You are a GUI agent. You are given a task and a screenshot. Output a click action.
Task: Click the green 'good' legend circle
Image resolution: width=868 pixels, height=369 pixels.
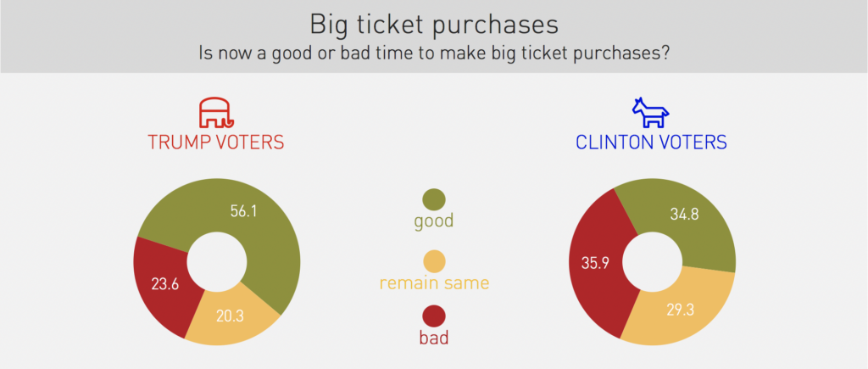pos(434,199)
